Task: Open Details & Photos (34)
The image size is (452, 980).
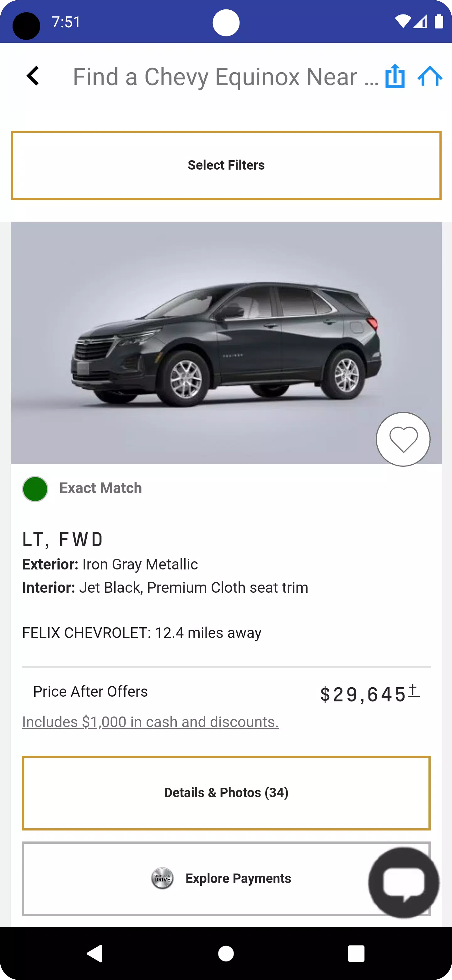Action: coord(226,793)
